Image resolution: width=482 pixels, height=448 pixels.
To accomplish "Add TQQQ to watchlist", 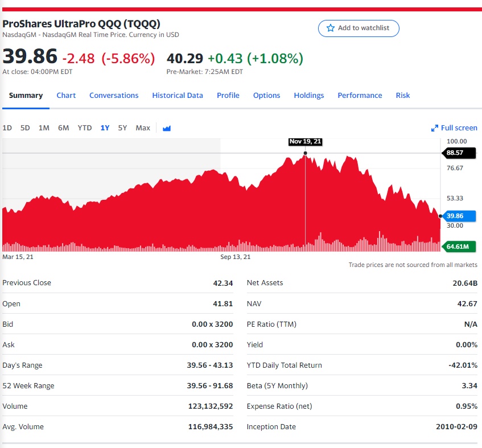I will click(x=359, y=28).
